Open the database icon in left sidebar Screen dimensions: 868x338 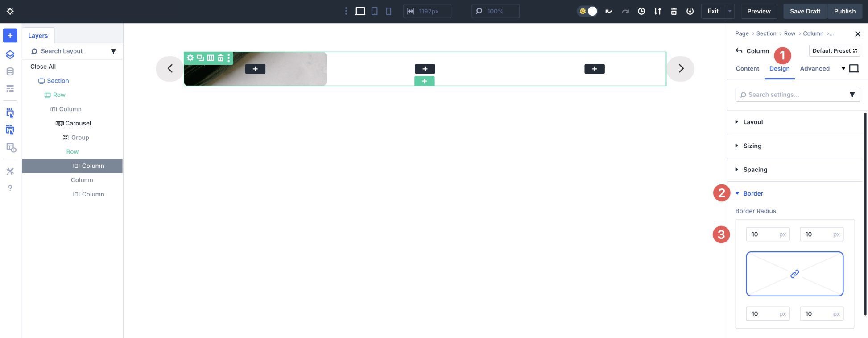10,71
